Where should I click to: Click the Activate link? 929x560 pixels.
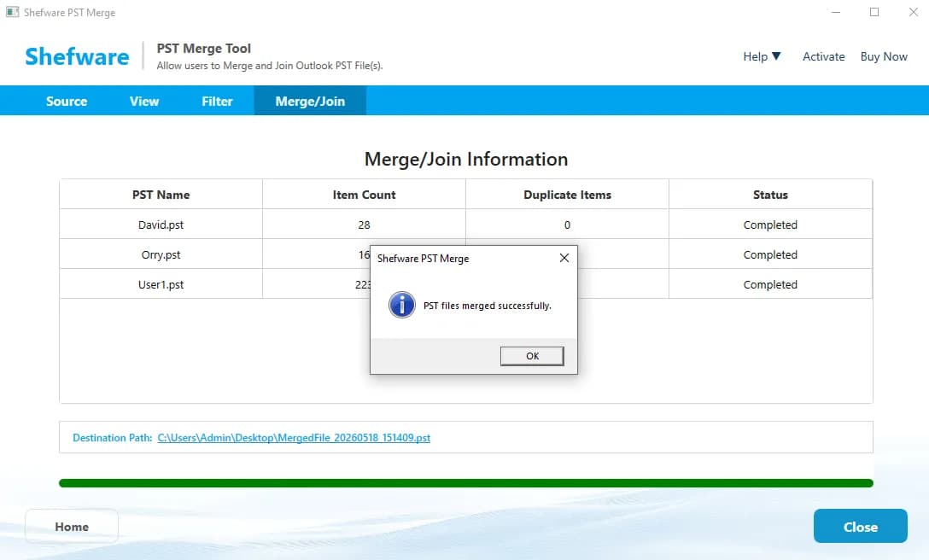tap(823, 56)
